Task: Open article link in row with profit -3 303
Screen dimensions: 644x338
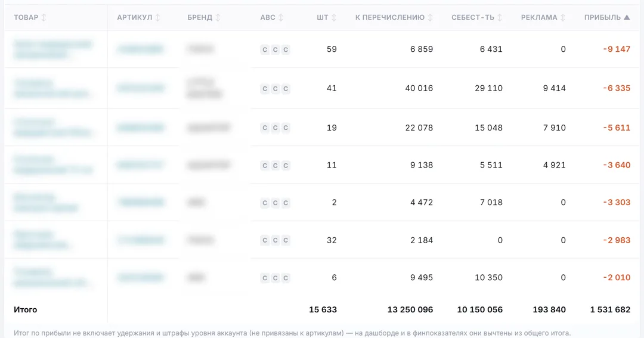Action: click(141, 202)
